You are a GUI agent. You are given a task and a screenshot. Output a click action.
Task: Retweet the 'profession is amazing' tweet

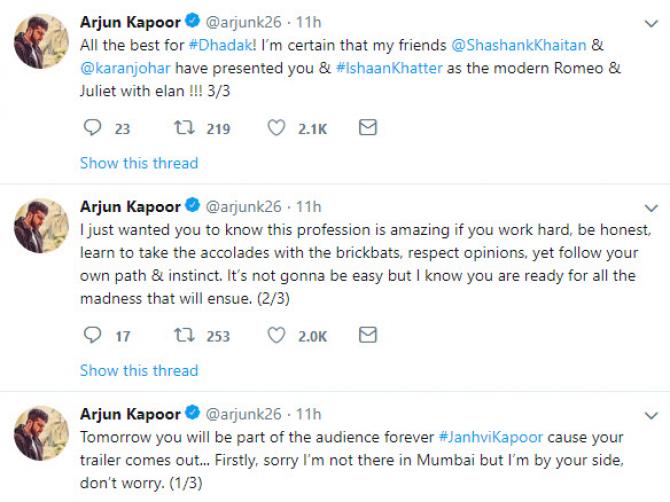coord(186,336)
